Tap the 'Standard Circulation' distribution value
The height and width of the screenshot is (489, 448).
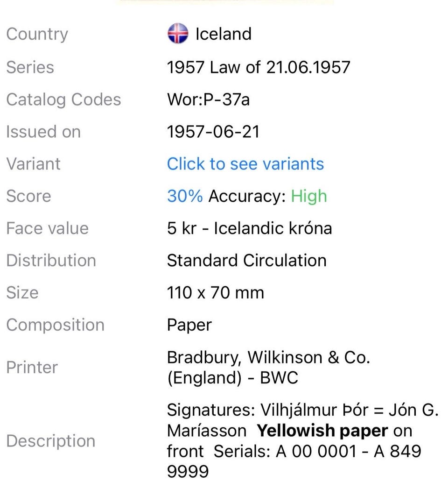[247, 261]
